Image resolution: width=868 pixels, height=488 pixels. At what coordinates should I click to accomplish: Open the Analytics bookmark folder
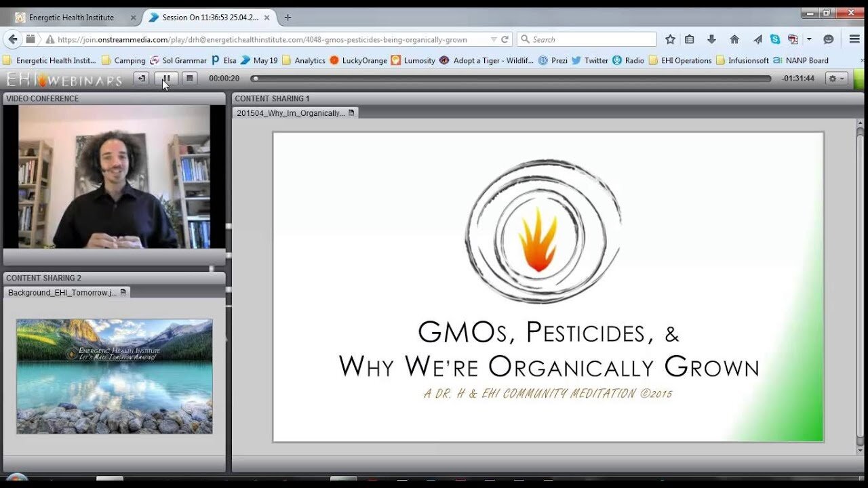(304, 60)
